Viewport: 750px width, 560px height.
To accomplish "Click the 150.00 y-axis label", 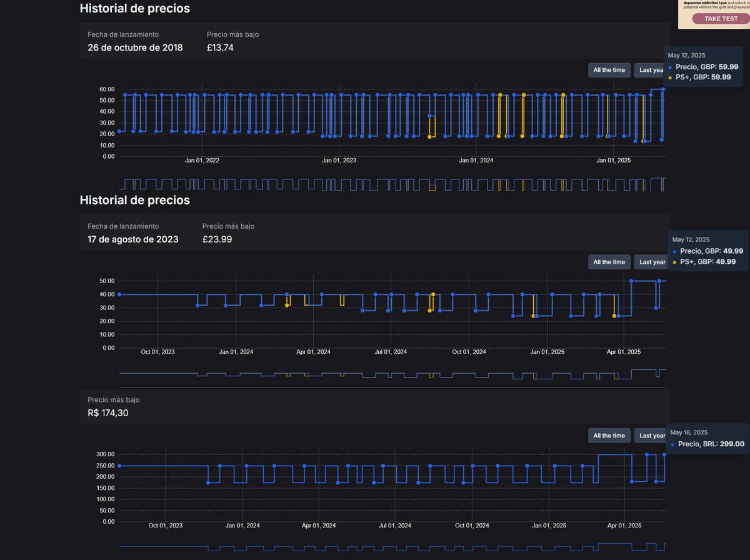I will [x=105, y=488].
